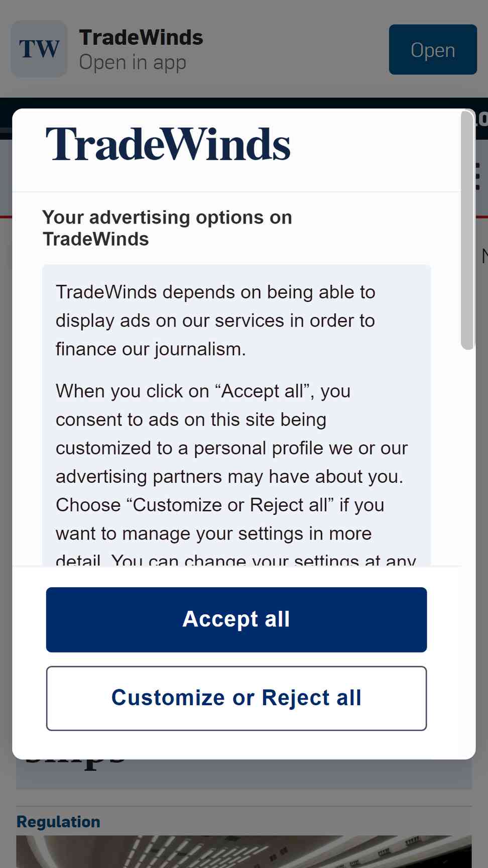The height and width of the screenshot is (868, 488).
Task: Click the 'Open in app' banner subtitle
Action: point(133,62)
